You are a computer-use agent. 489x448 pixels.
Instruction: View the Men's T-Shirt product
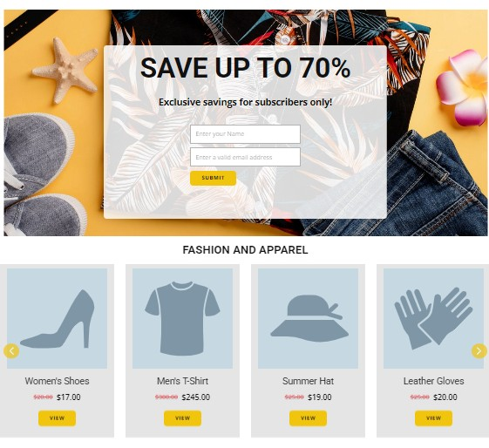pos(182,418)
